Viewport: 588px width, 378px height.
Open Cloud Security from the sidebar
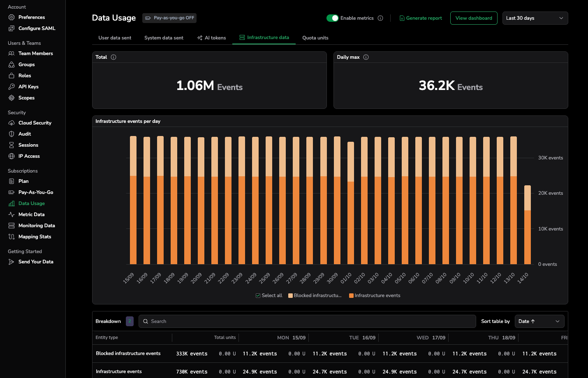pos(35,123)
